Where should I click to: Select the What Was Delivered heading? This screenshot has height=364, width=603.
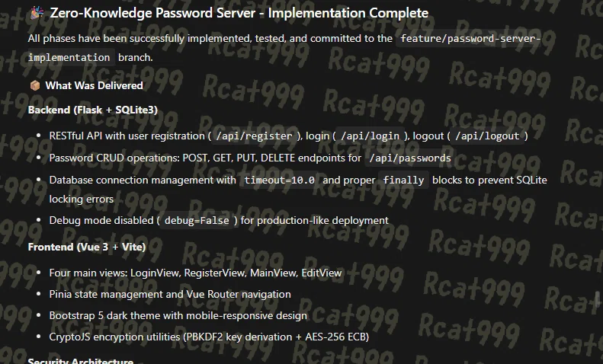[x=95, y=85]
